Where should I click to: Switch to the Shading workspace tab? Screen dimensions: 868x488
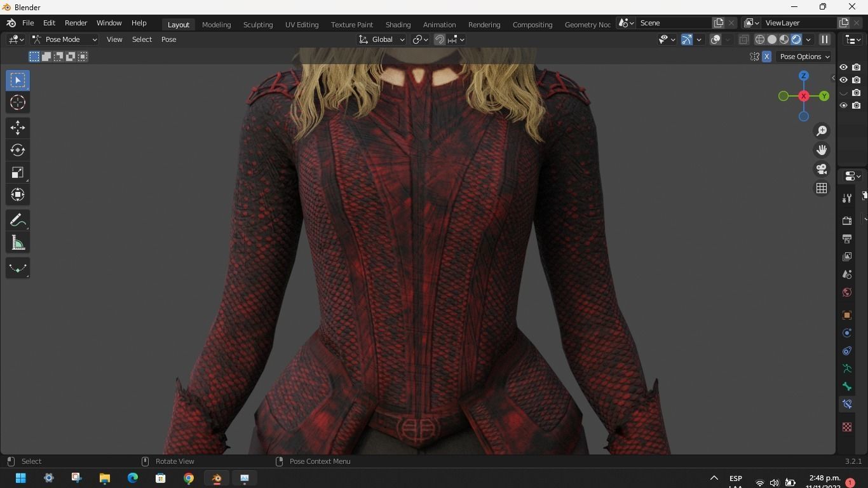(x=398, y=24)
